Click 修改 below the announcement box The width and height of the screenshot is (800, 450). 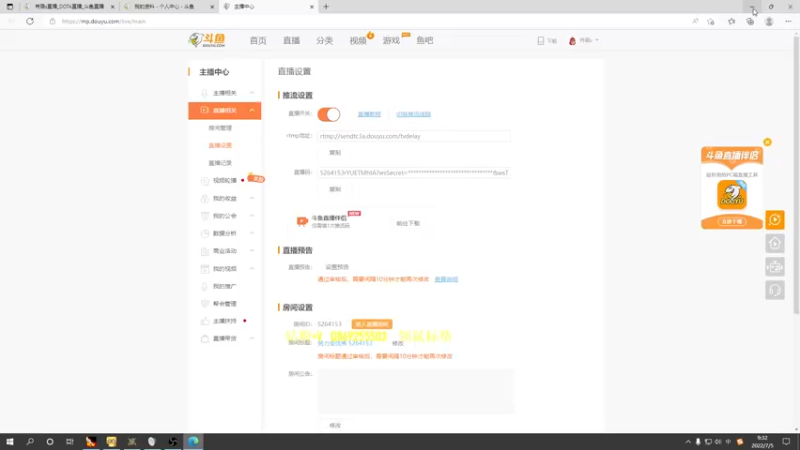click(x=335, y=426)
